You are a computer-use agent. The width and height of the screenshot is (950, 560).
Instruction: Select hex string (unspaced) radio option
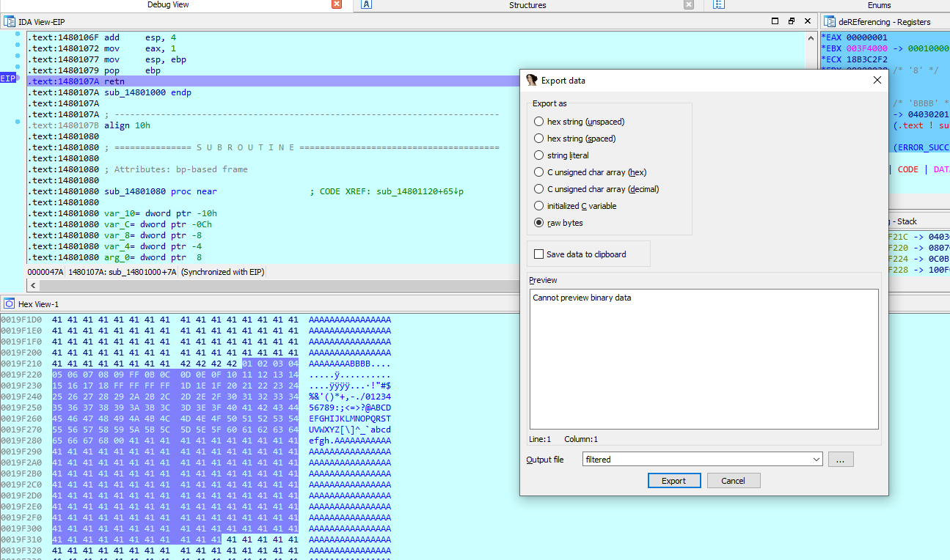click(x=539, y=122)
